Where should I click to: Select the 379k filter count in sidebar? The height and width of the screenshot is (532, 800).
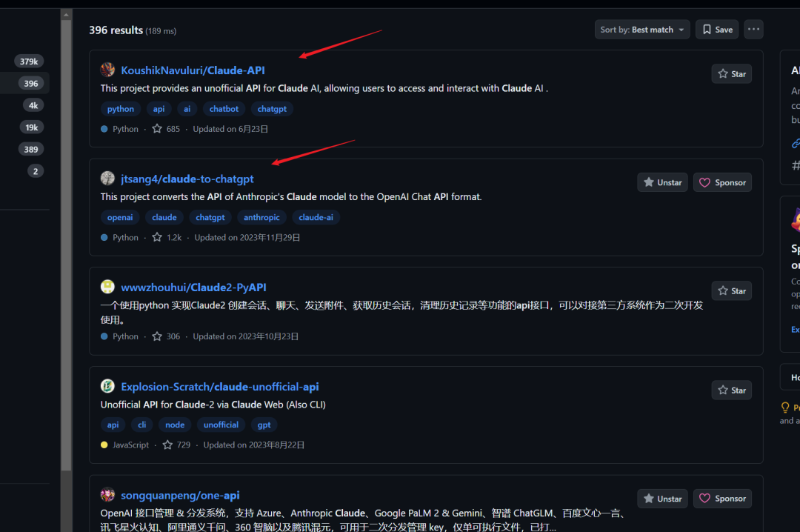click(x=29, y=61)
